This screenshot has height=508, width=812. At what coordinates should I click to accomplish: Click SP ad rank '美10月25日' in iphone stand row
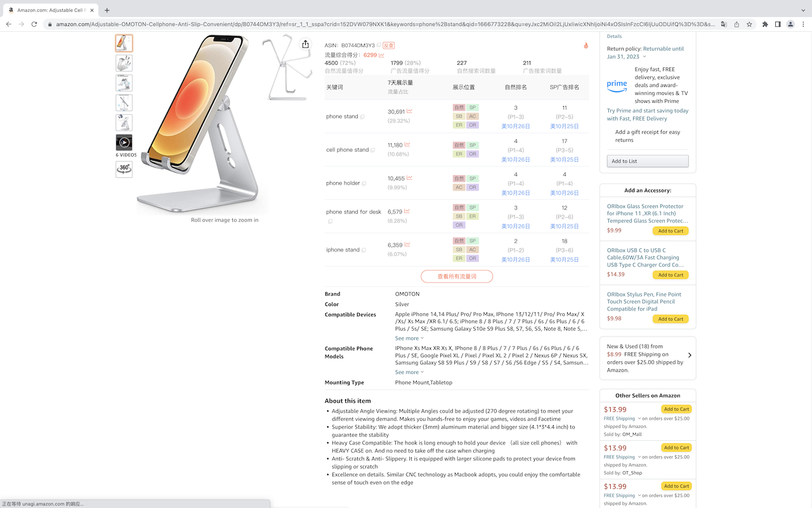[565, 260]
